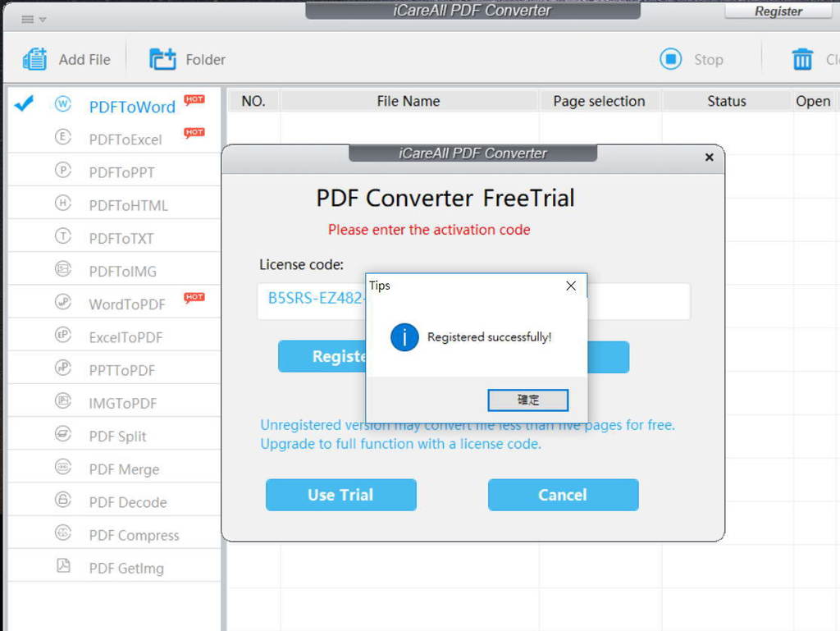
Task: Select PDF Split label in sidebar
Action: [117, 437]
